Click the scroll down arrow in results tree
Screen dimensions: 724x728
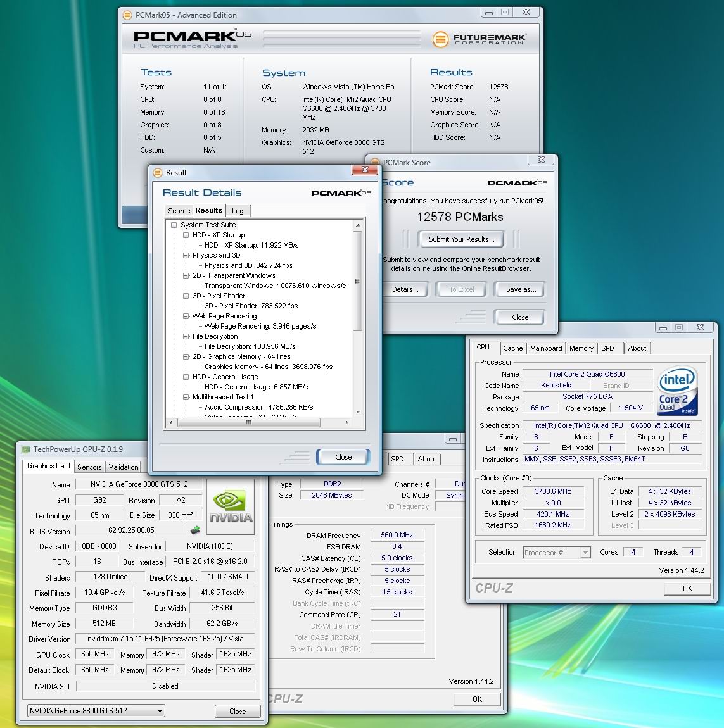tap(357, 412)
